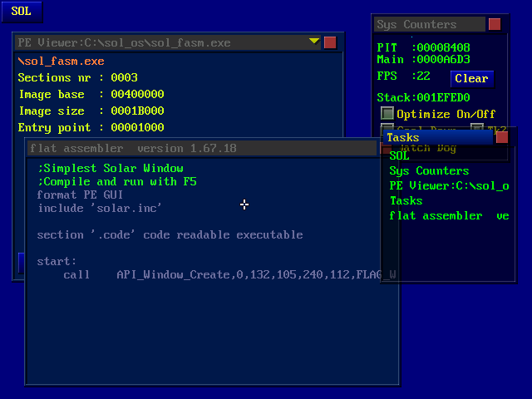This screenshot has width=532, height=399.
Task: Click the section '.code' code line
Action: tap(170, 234)
